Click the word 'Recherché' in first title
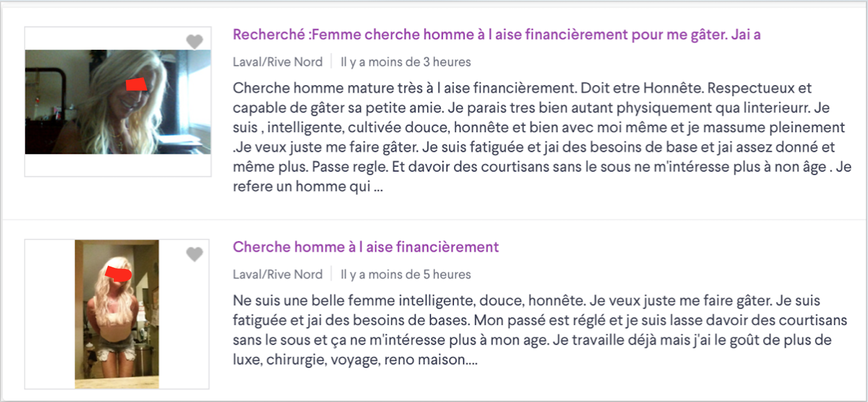Image resolution: width=868 pixels, height=402 pixels. coord(269,35)
